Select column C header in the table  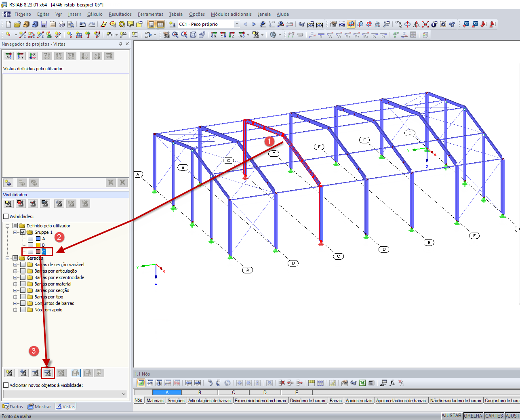pyautogui.click(x=234, y=392)
